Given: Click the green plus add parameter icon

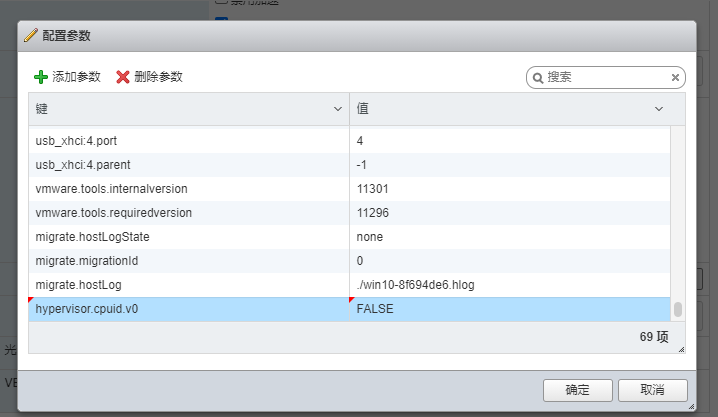Looking at the screenshot, I should pyautogui.click(x=41, y=77).
